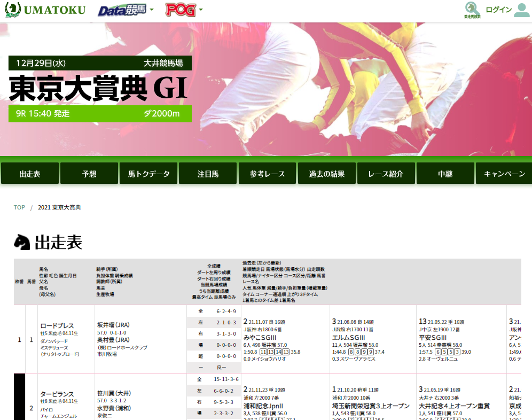Viewport: 532px width, 420px height.
Task: Click the 競走馬検索 horse search icon
Action: tap(470, 10)
